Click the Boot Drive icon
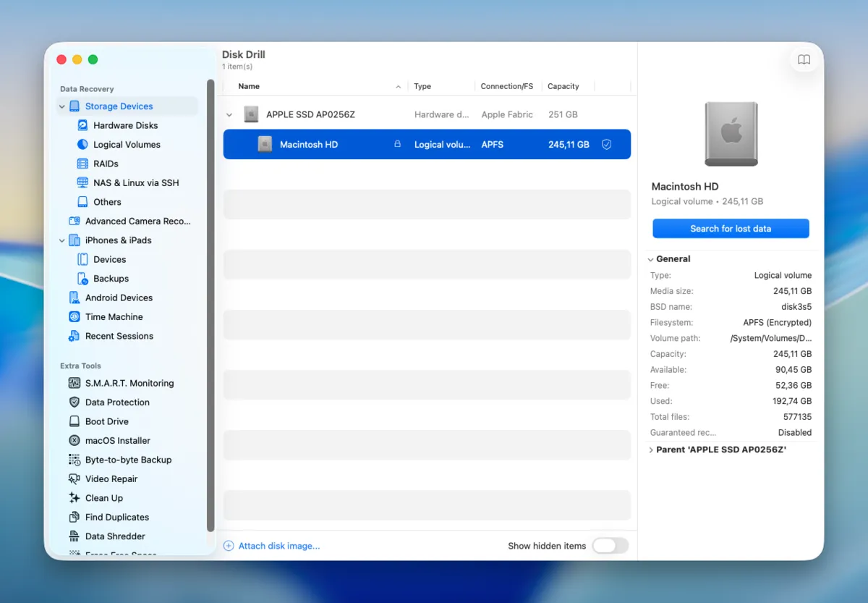 tap(75, 421)
